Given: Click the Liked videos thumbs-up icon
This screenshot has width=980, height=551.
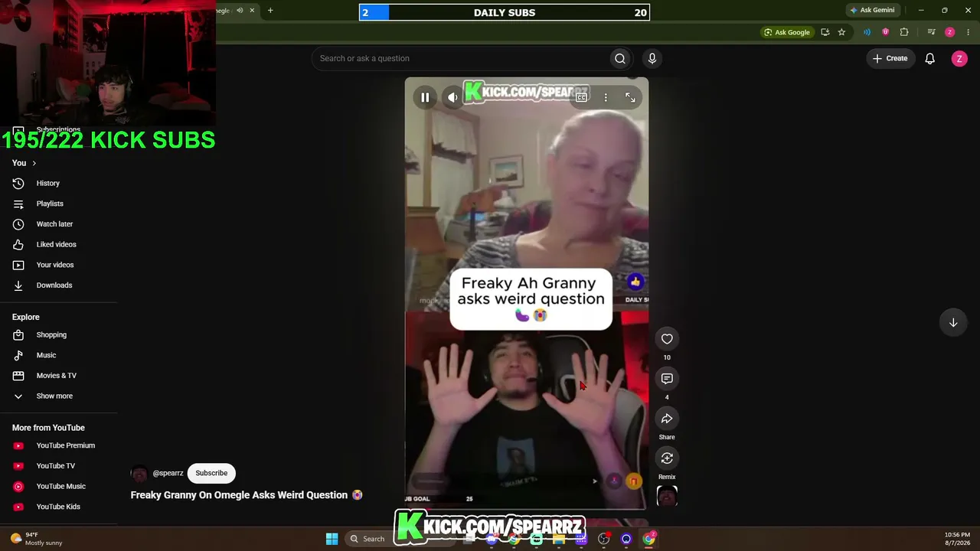Looking at the screenshot, I should [18, 244].
